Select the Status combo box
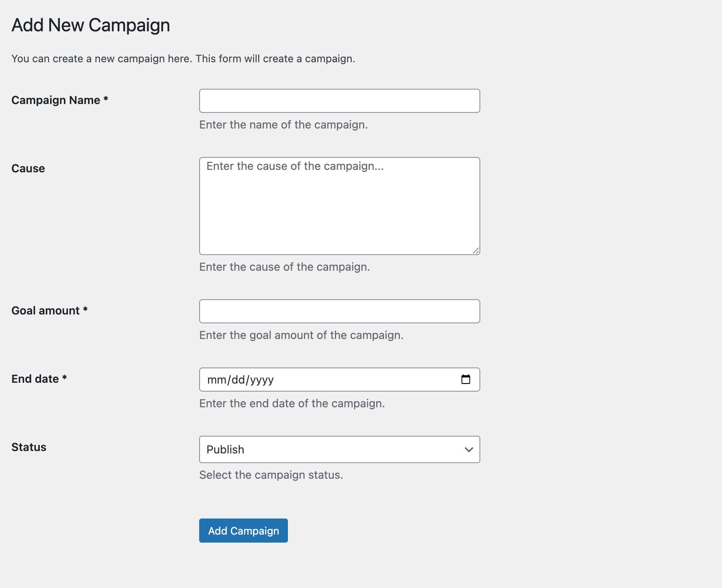 pos(339,449)
